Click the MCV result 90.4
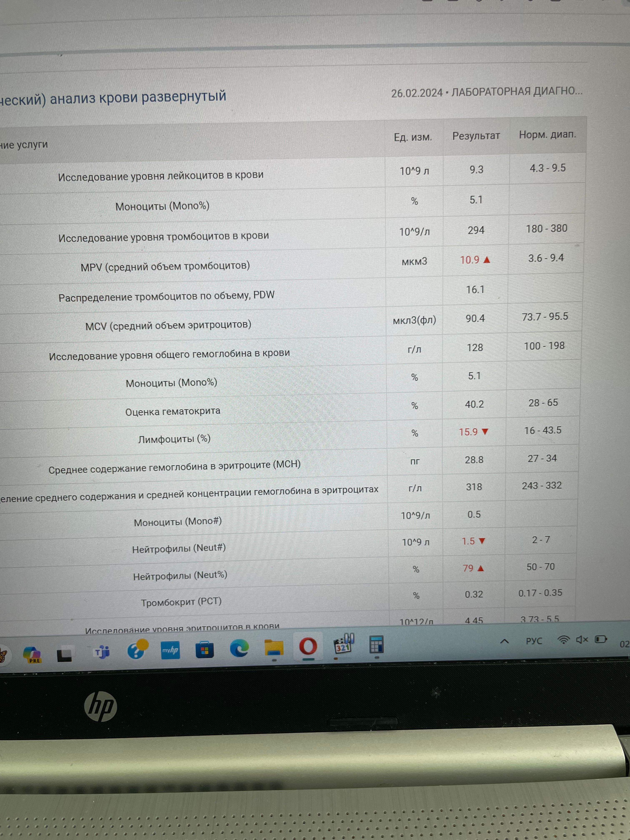The image size is (630, 840). (475, 318)
